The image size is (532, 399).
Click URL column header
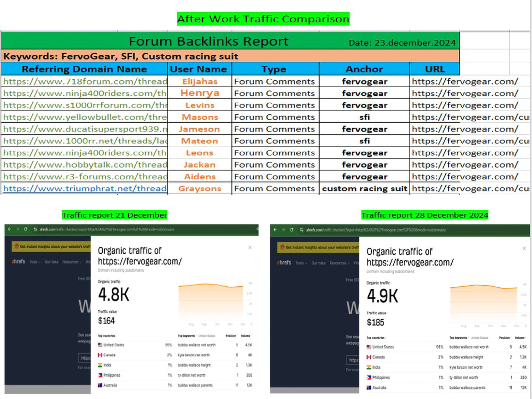click(435, 69)
